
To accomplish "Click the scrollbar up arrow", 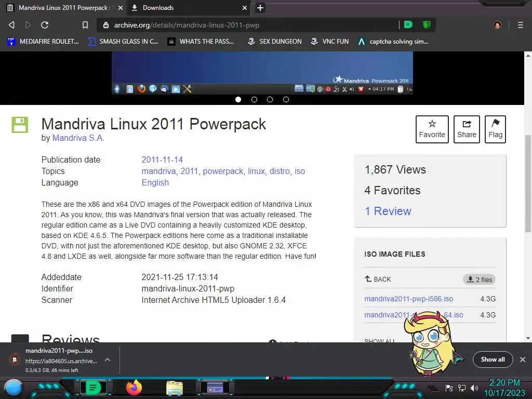I will pos(528,55).
